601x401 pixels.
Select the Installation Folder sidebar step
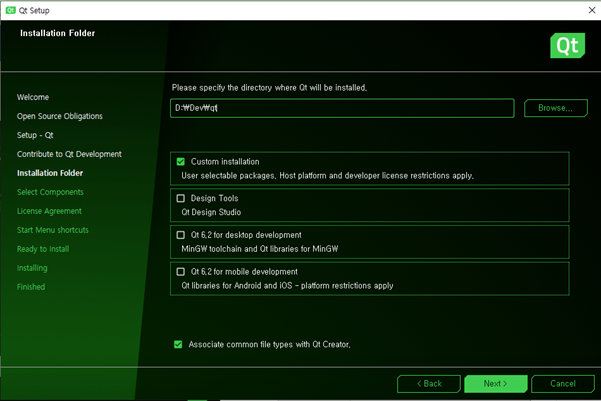[x=50, y=173]
